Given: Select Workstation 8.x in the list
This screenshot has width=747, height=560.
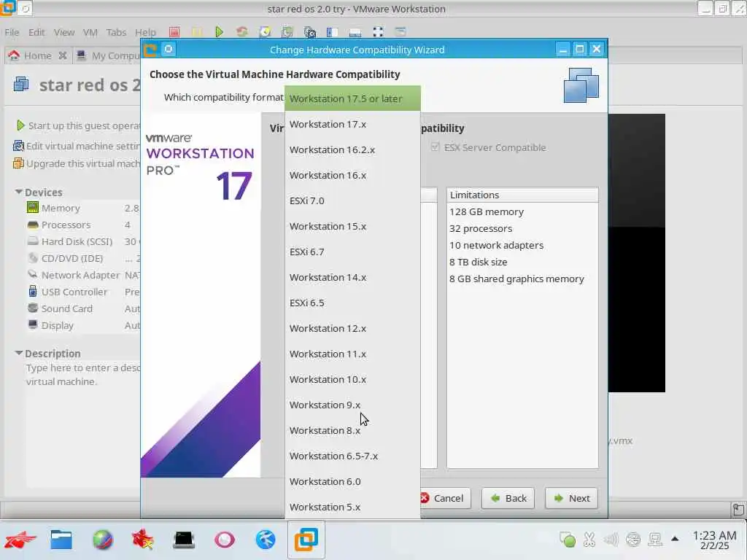Looking at the screenshot, I should [352, 430].
